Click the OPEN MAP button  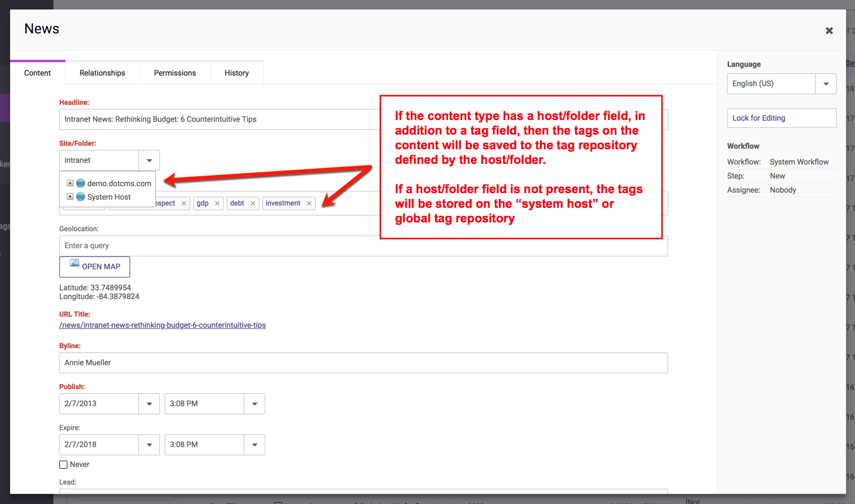95,266
